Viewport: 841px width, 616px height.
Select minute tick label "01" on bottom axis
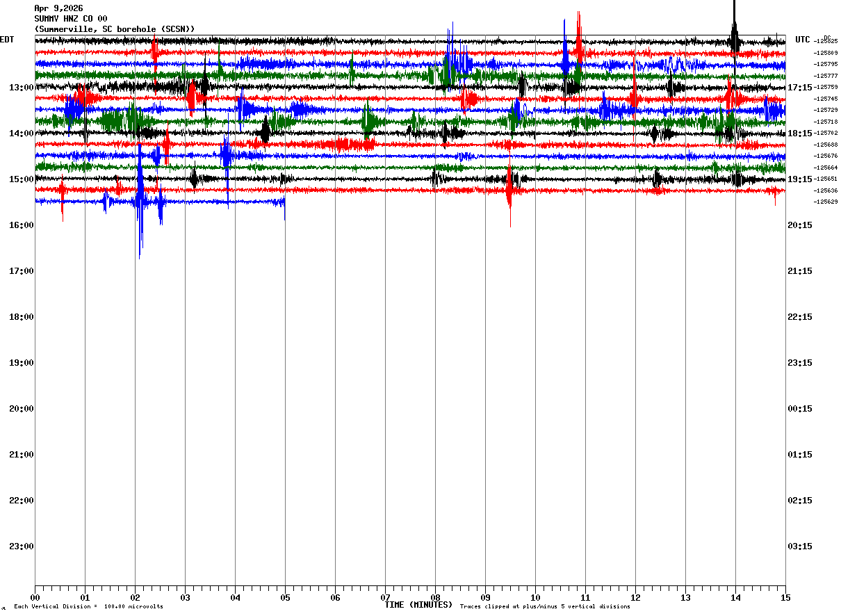pos(85,597)
